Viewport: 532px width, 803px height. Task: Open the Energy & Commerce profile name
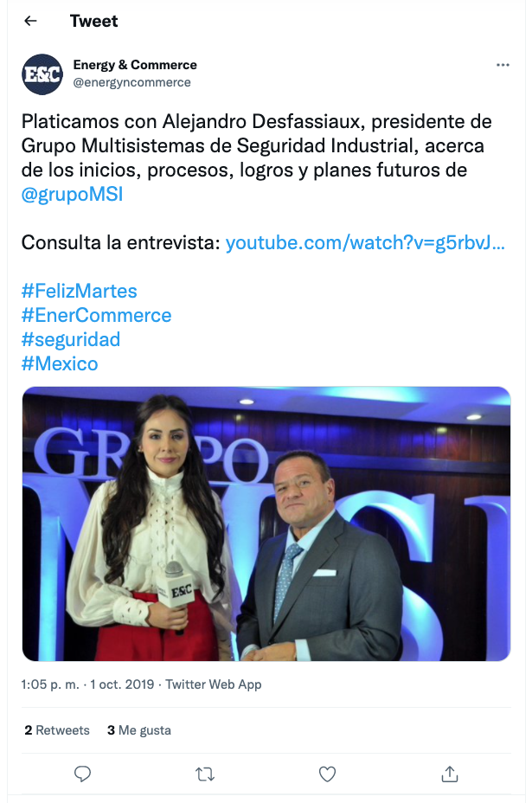pyautogui.click(x=135, y=65)
